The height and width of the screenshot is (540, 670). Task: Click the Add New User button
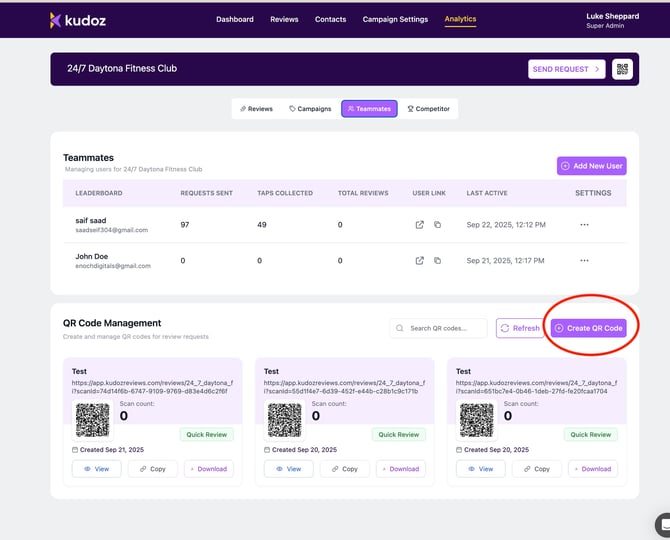[591, 165]
